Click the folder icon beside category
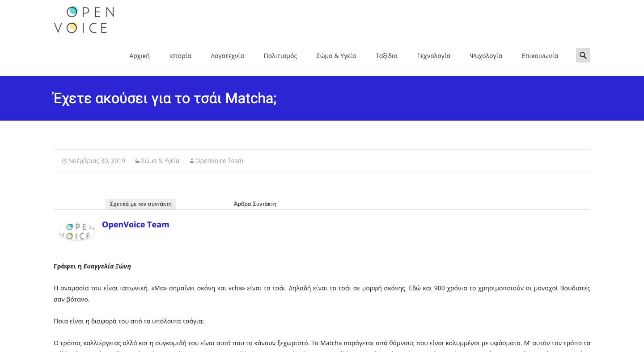This screenshot has height=352, width=644. tap(138, 161)
